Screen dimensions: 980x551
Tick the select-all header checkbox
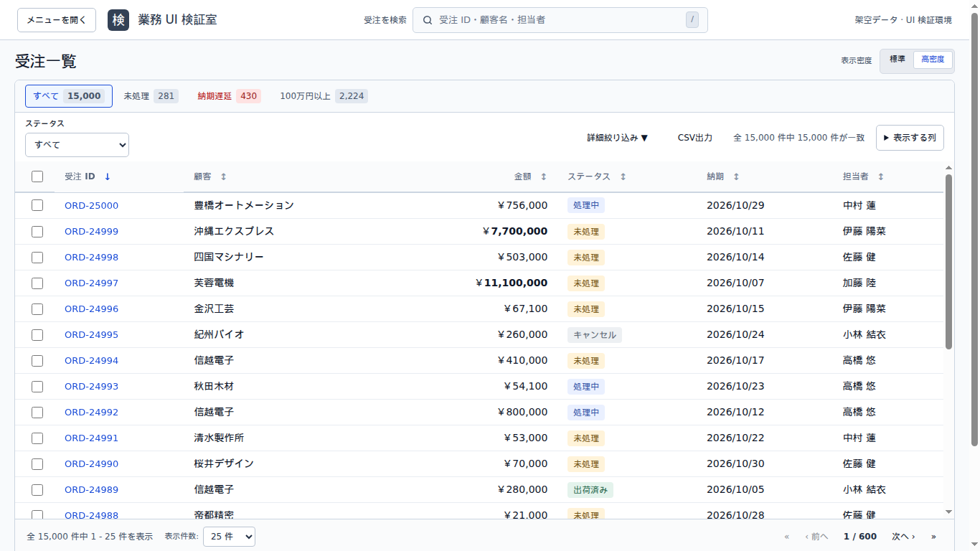point(37,176)
